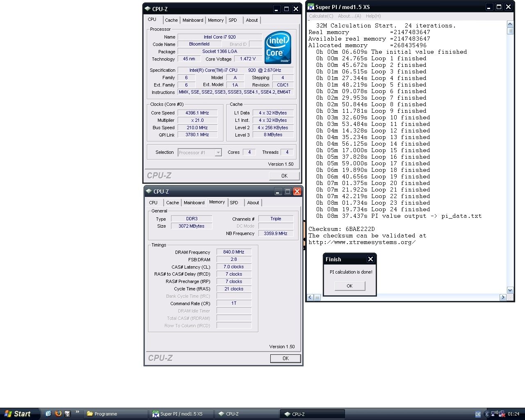The height and width of the screenshot is (420, 525).
Task: Click the Level 3 cache value '8 MBytes'
Action: point(273,135)
